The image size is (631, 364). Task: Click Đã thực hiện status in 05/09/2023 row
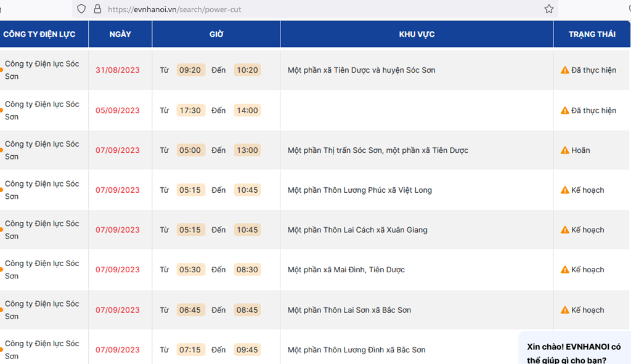click(593, 110)
